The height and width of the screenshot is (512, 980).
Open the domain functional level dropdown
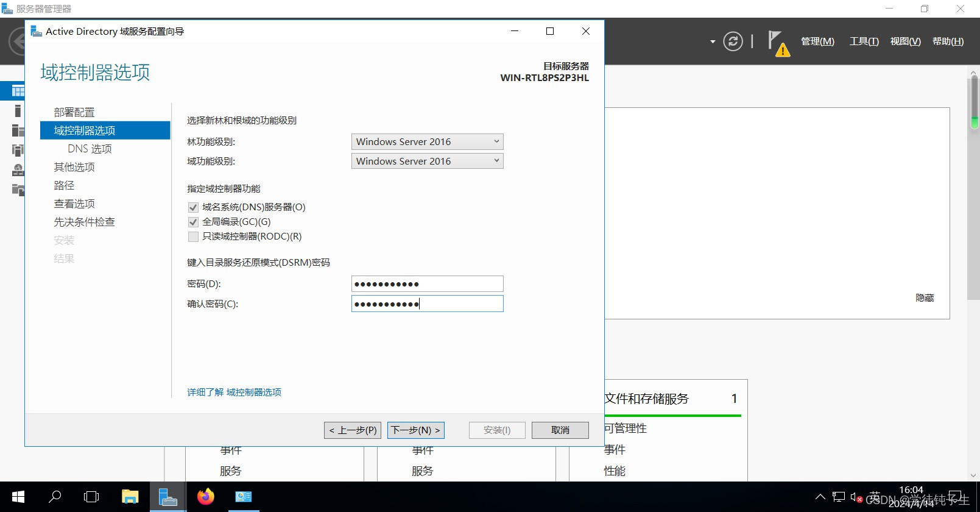click(428, 161)
